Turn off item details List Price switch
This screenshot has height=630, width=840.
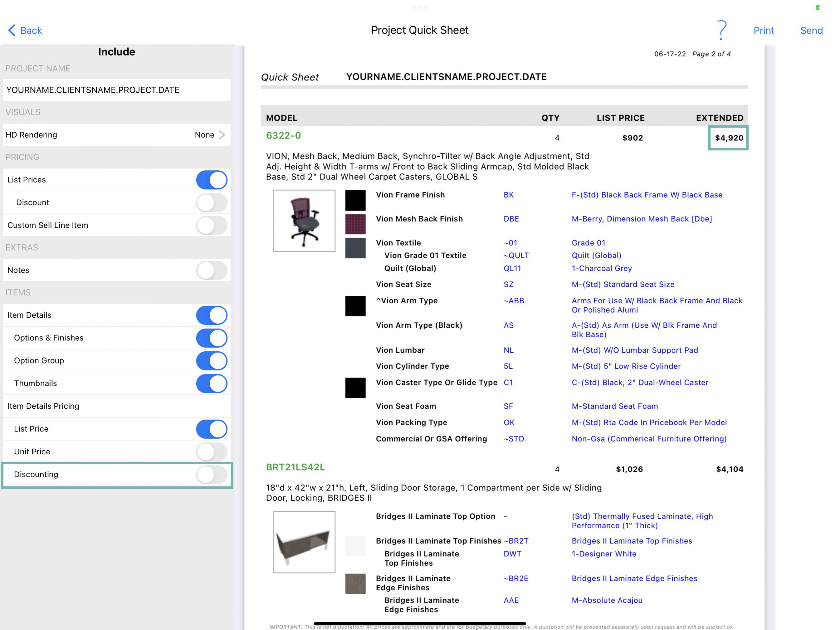(x=212, y=429)
